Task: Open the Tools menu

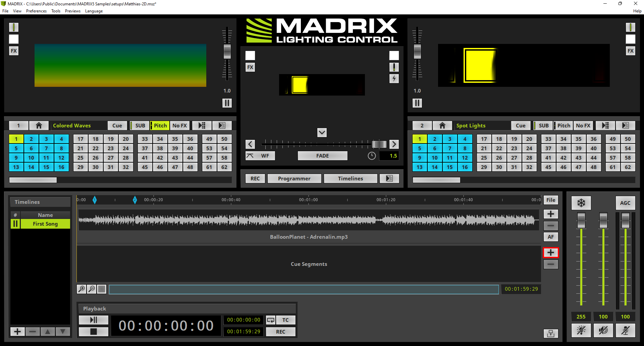Action: (x=56, y=11)
